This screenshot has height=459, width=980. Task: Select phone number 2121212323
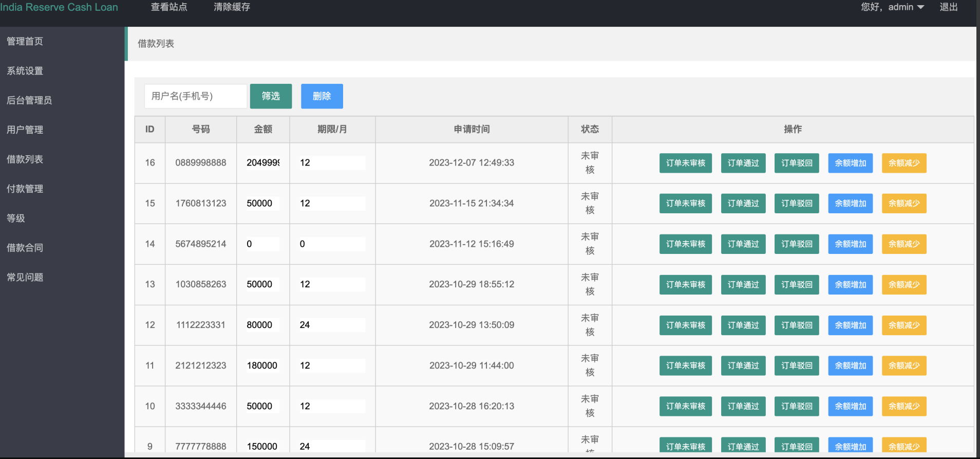coord(201,365)
